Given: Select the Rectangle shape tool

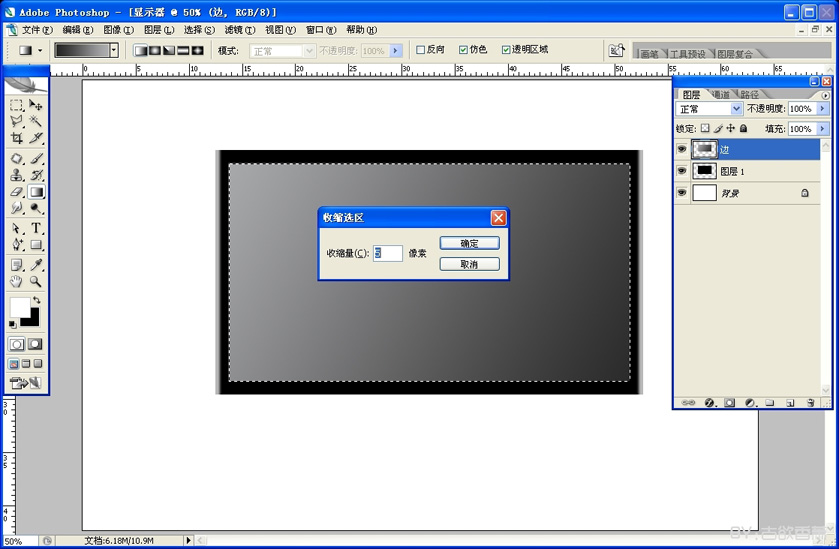Looking at the screenshot, I should [x=36, y=245].
